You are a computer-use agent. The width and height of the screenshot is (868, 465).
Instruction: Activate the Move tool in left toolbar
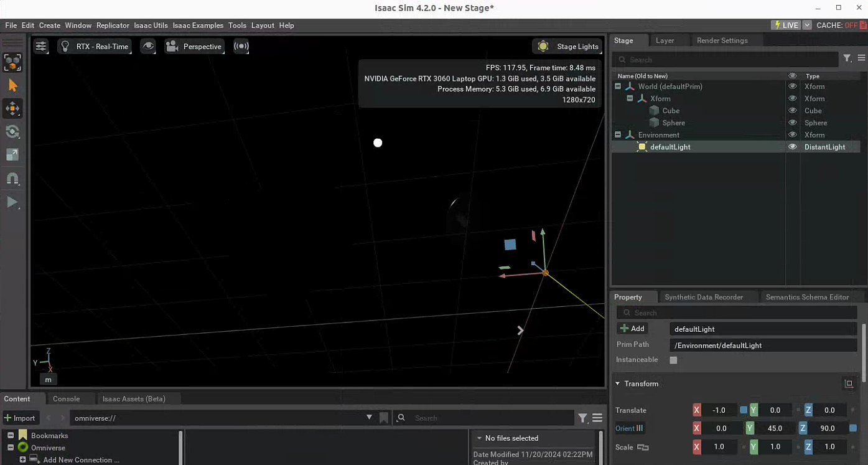[x=12, y=108]
